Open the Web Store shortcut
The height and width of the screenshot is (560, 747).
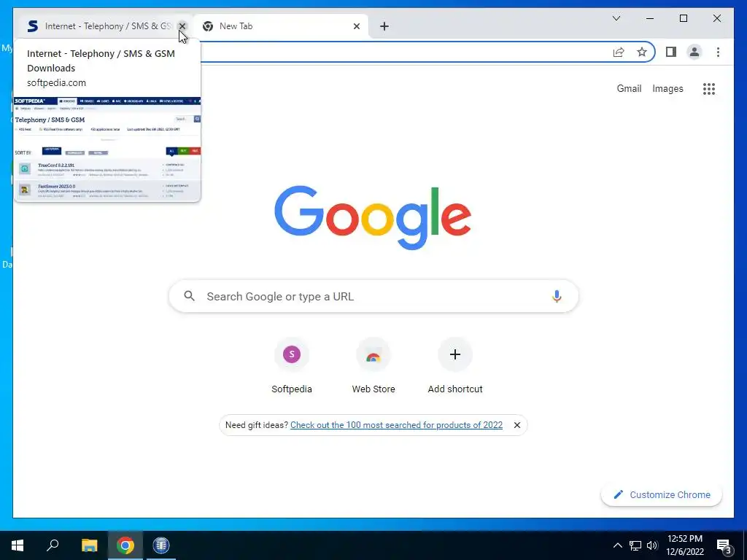[x=373, y=366]
